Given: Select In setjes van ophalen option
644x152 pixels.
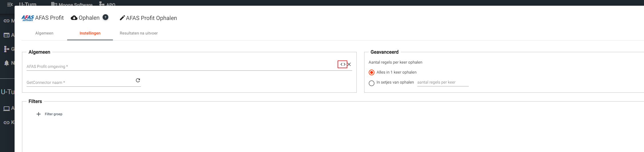Looking at the screenshot, I should pyautogui.click(x=372, y=83).
